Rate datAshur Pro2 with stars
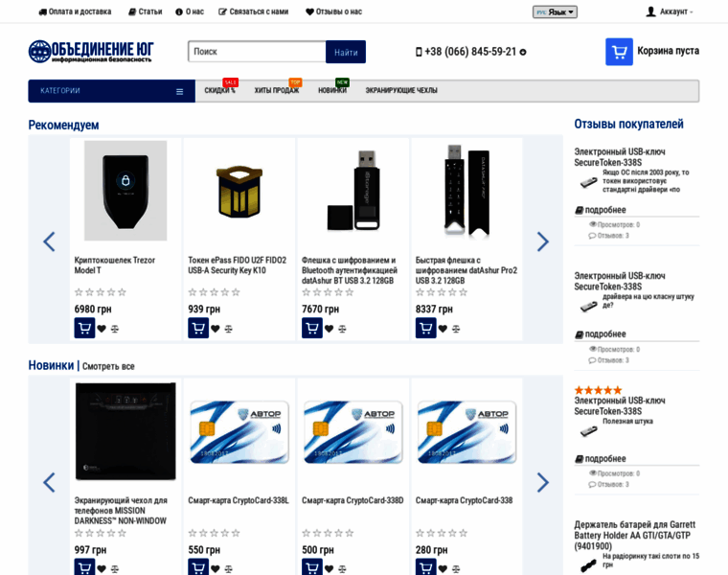Viewport: 728px width, 575px height. coord(442,292)
